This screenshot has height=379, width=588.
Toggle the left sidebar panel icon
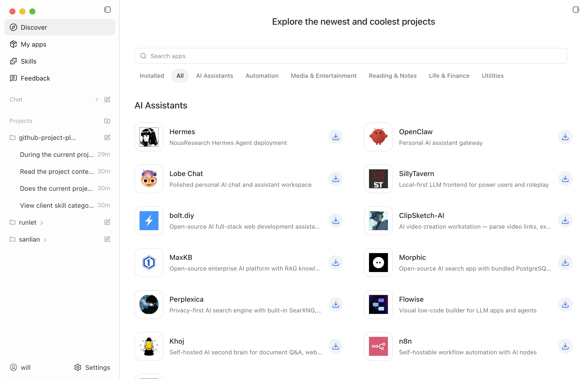click(107, 10)
